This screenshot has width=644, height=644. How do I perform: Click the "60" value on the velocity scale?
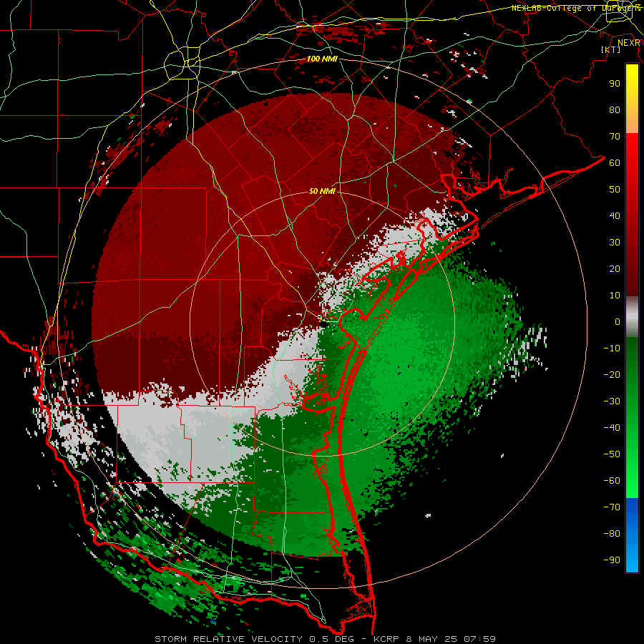(x=615, y=163)
